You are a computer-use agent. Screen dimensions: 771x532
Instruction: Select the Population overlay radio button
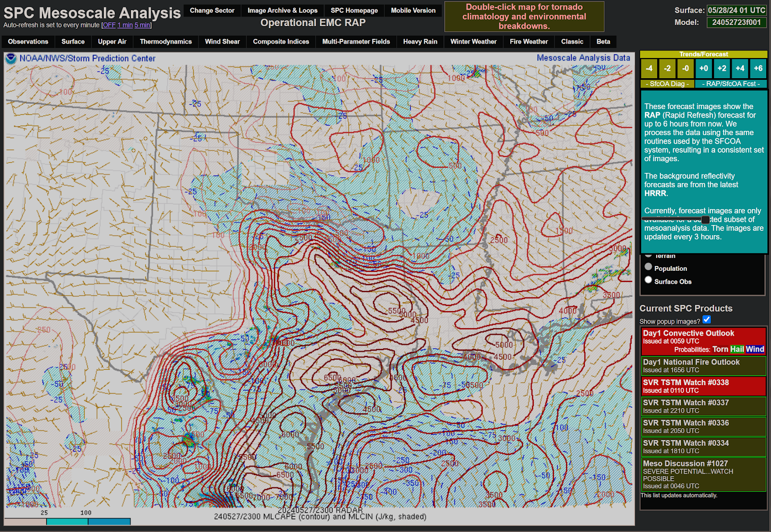(648, 267)
